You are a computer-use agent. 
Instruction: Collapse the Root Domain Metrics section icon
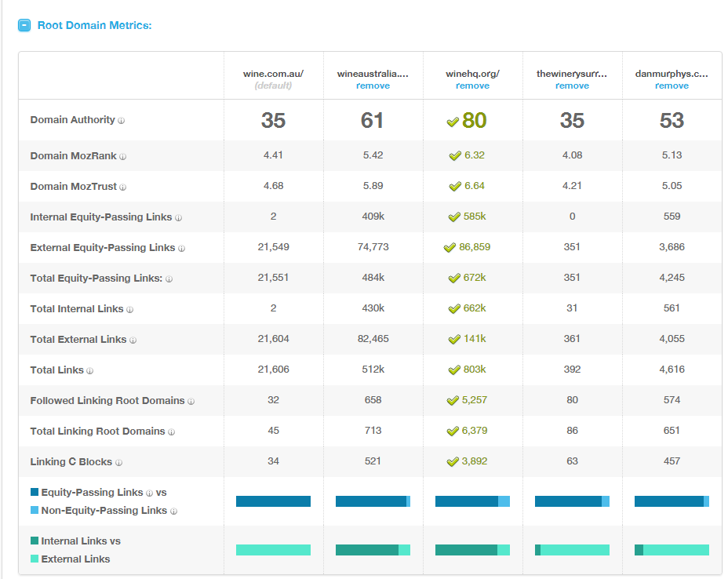point(24,25)
